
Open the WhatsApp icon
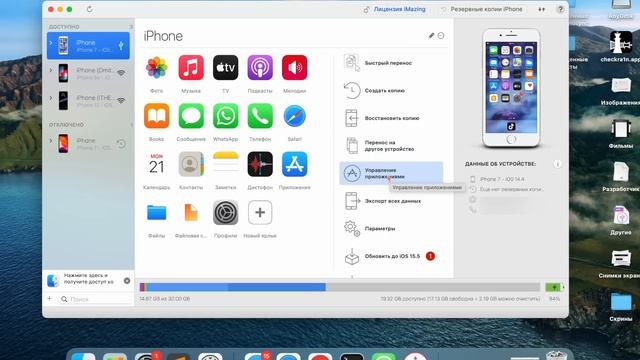click(225, 116)
